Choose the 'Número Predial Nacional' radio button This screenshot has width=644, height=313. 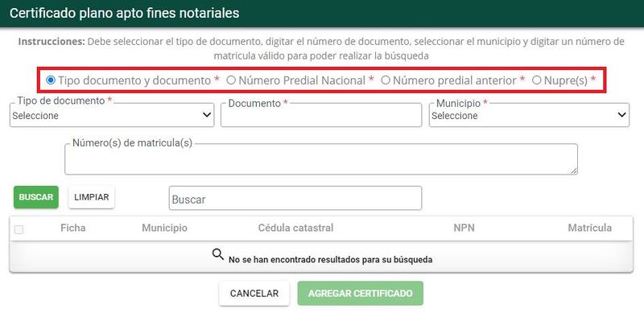(x=231, y=80)
